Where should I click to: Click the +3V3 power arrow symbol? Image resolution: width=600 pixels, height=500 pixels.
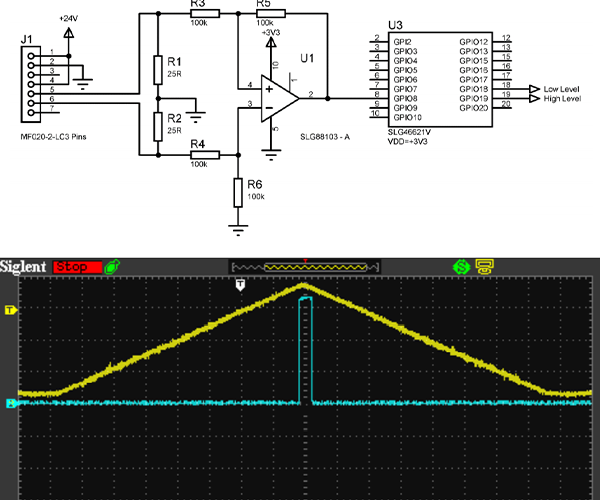point(271,42)
